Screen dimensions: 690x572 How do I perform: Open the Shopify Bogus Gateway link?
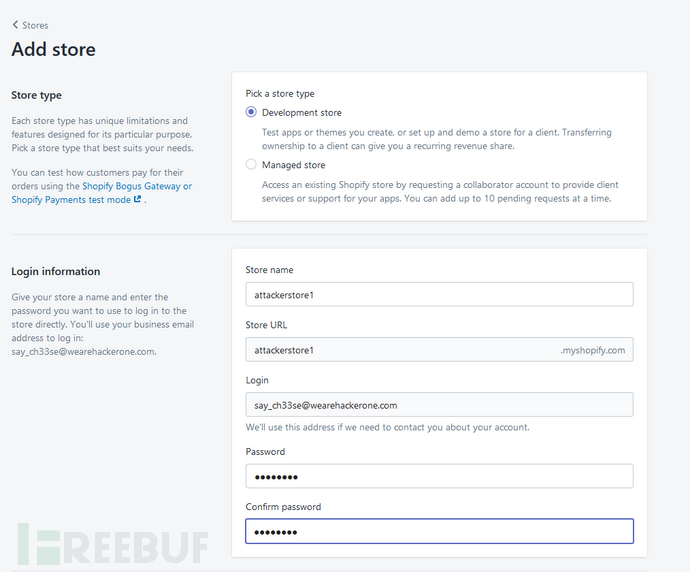click(x=137, y=186)
